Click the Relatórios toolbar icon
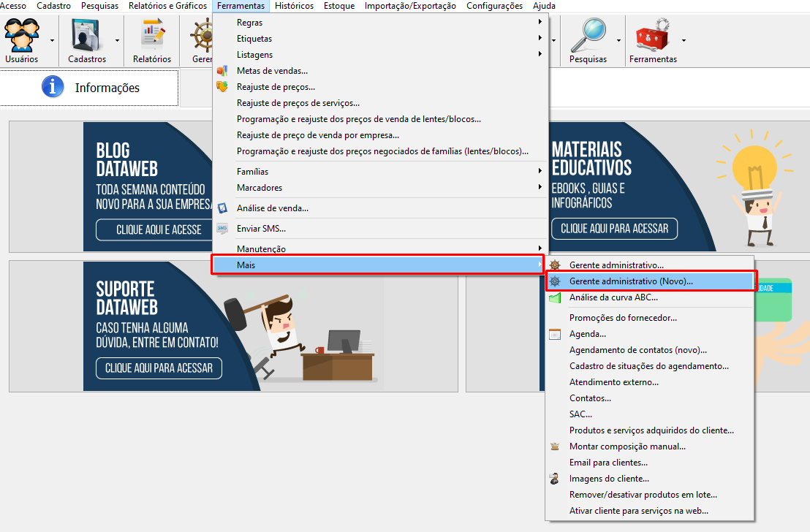This screenshot has width=810, height=532. 152,35
